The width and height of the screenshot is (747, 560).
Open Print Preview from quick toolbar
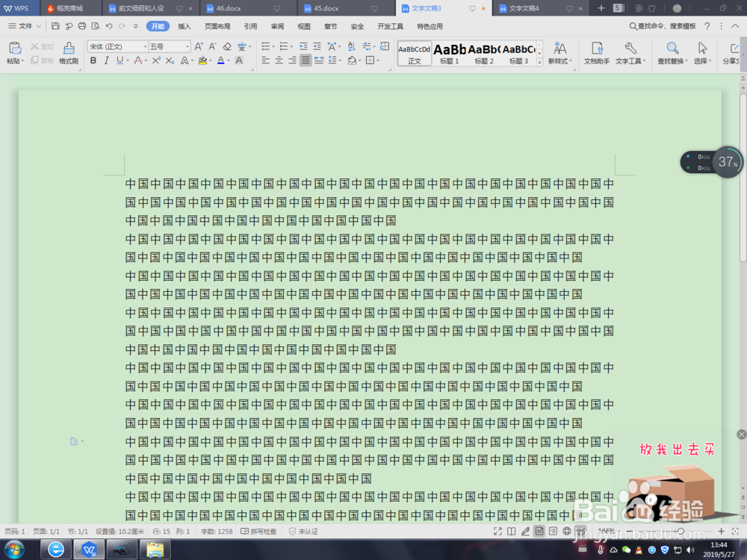(x=96, y=26)
